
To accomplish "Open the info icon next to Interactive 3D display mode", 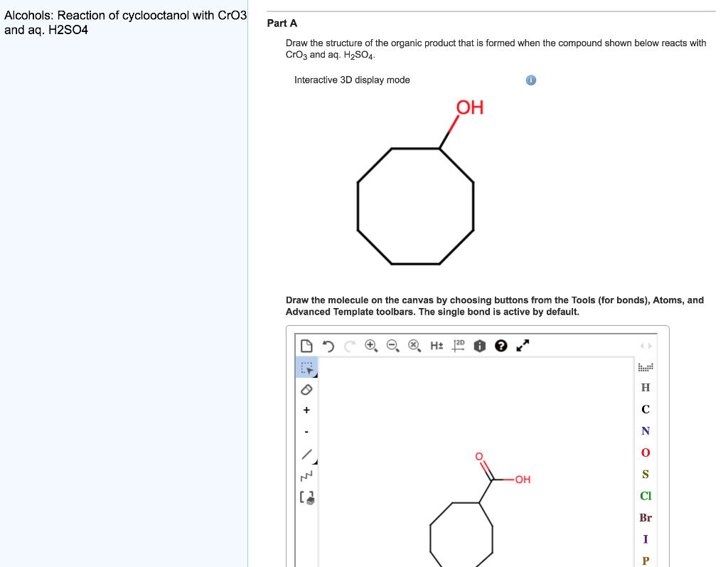I will (530, 80).
